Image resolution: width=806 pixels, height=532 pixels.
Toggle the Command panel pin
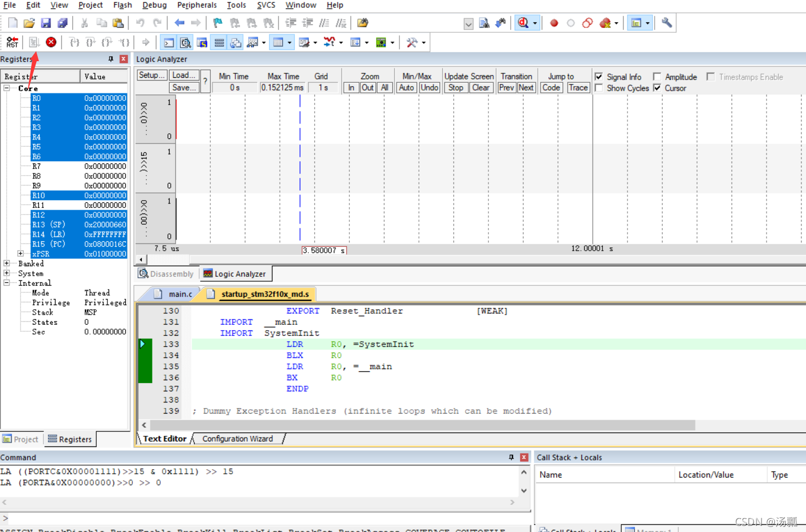coord(511,457)
